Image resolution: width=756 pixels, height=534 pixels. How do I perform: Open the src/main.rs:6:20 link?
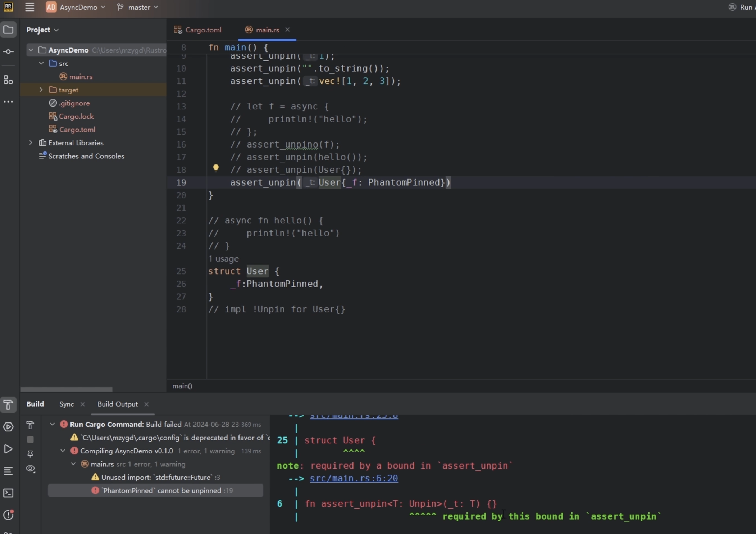[x=354, y=478]
